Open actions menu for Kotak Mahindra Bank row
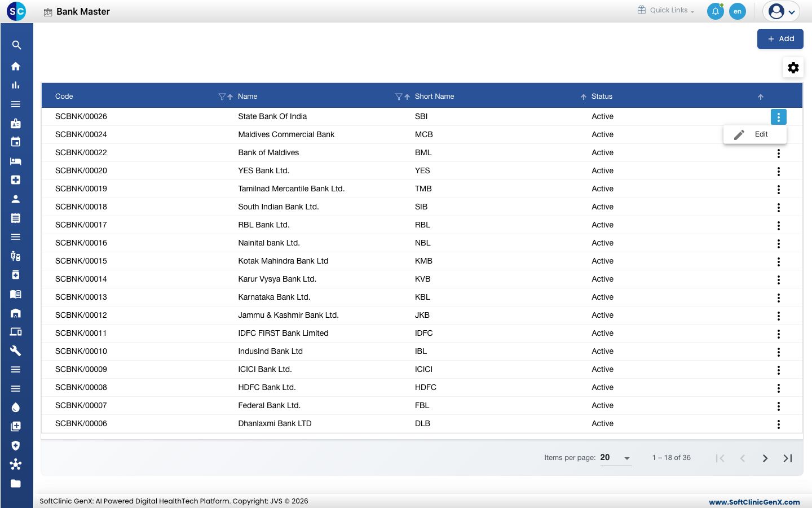 pyautogui.click(x=779, y=261)
